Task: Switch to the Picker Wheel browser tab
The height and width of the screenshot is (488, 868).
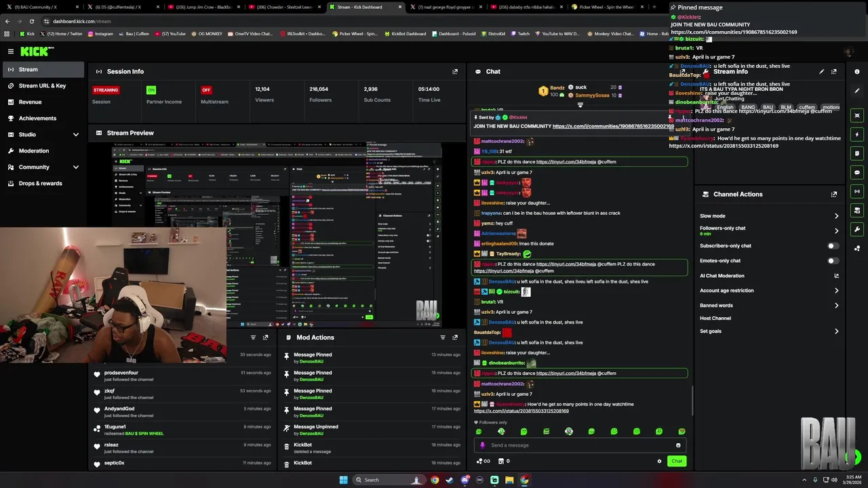Action: (606, 7)
